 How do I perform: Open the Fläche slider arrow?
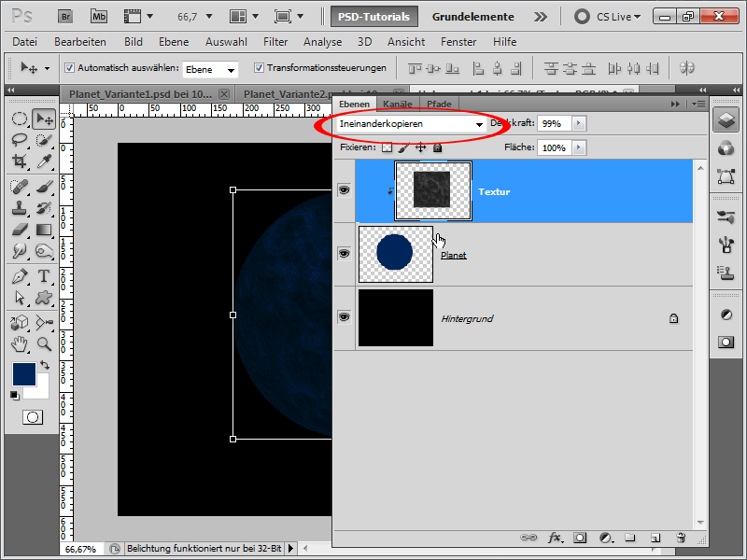point(579,147)
